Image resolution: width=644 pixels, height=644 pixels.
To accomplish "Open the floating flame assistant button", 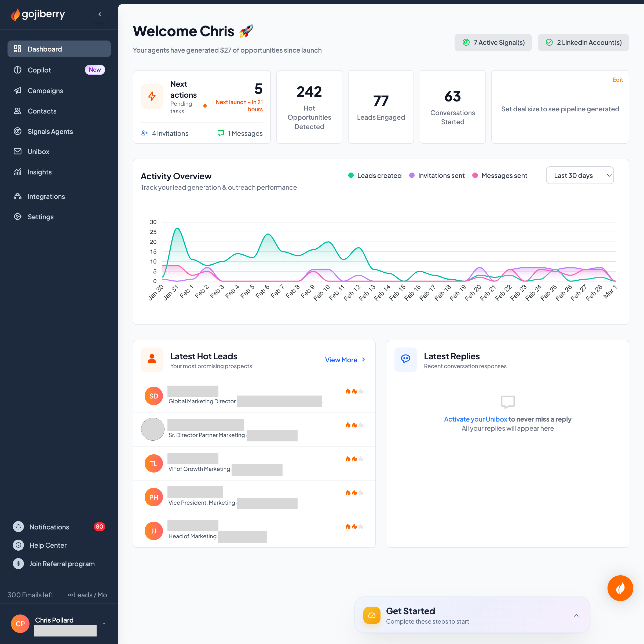I will tap(620, 588).
